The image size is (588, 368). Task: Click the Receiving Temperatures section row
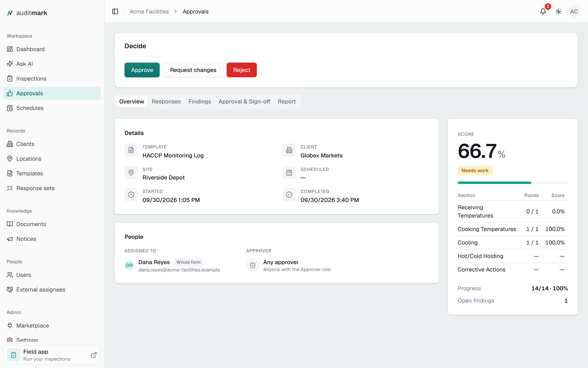(513, 212)
